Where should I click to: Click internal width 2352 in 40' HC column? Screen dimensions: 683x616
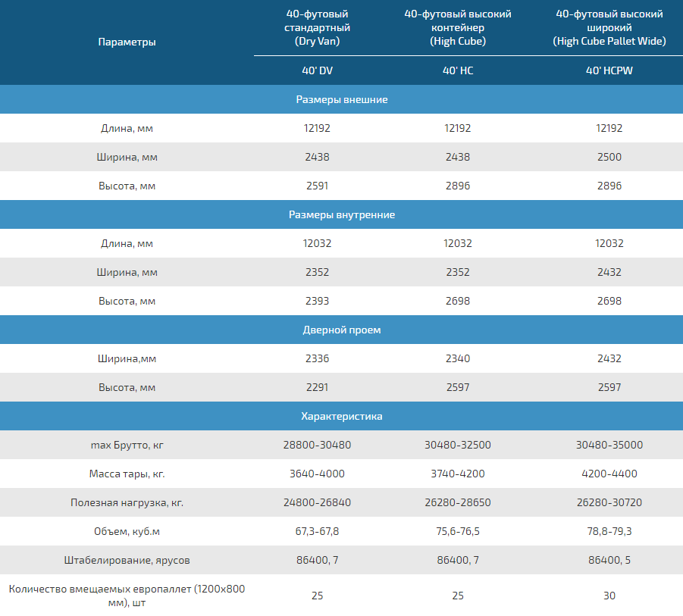(458, 272)
